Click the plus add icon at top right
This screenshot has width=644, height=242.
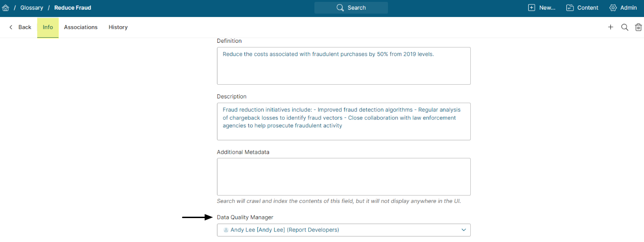610,27
